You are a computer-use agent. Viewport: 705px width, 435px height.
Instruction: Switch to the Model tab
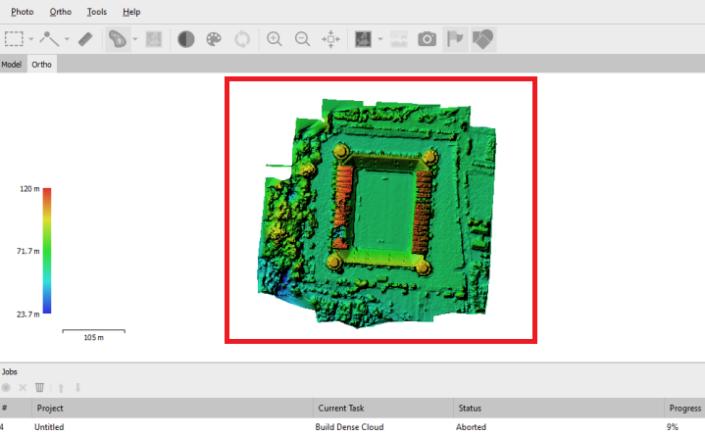click(12, 64)
